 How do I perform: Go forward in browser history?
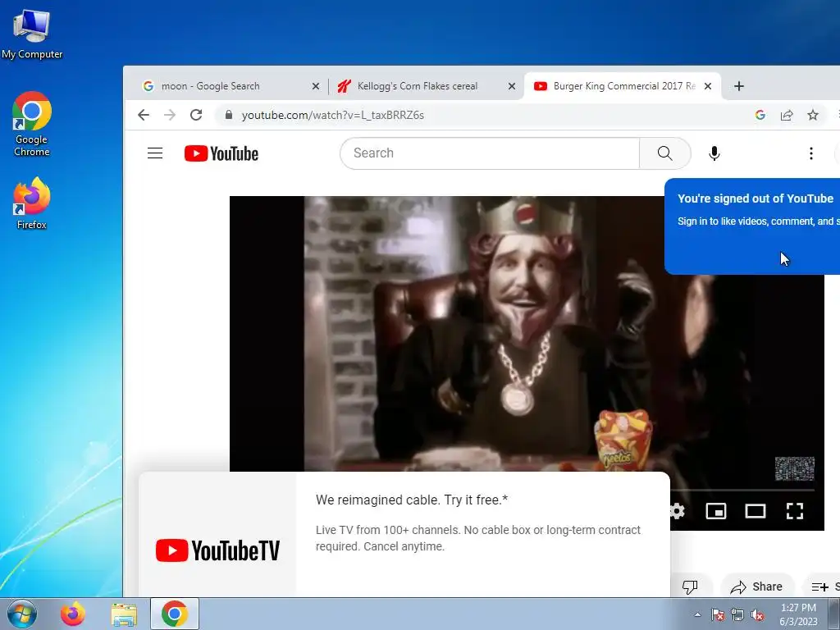170,115
